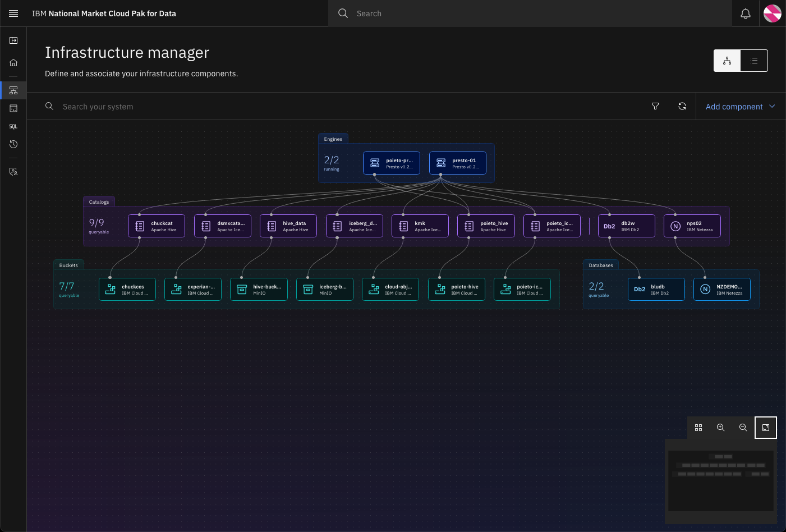Screen dimensions: 786x532
Task: Refresh the infrastructure canvas
Action: click(x=682, y=106)
